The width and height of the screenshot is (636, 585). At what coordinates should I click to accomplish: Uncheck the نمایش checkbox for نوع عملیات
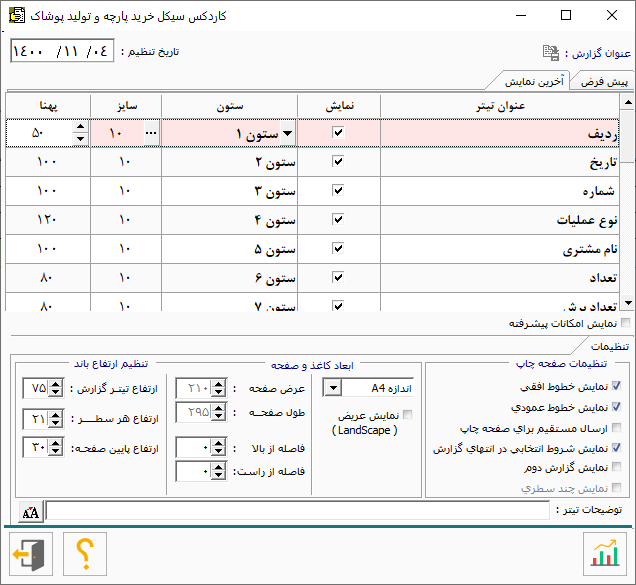[338, 219]
